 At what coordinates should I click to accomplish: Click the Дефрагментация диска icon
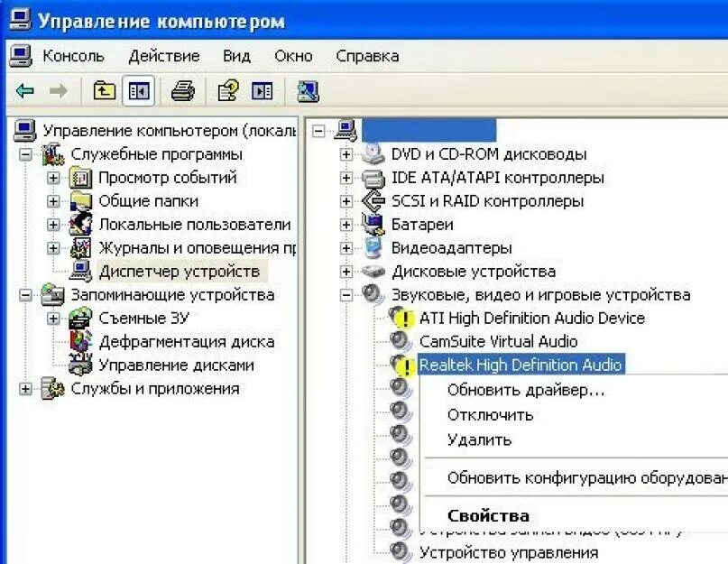click(x=80, y=341)
